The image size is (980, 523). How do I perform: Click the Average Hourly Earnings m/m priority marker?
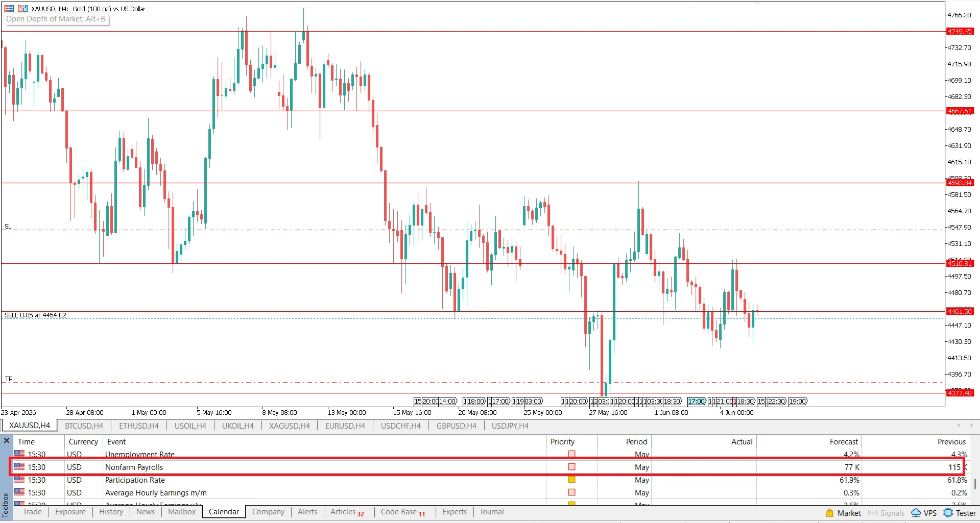tap(572, 492)
